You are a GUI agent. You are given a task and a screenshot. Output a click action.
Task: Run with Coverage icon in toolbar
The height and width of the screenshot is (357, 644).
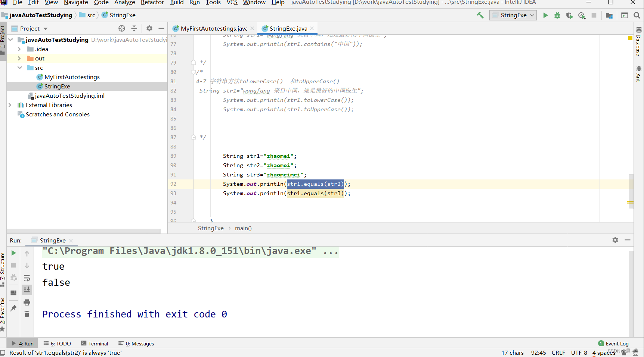[569, 15]
